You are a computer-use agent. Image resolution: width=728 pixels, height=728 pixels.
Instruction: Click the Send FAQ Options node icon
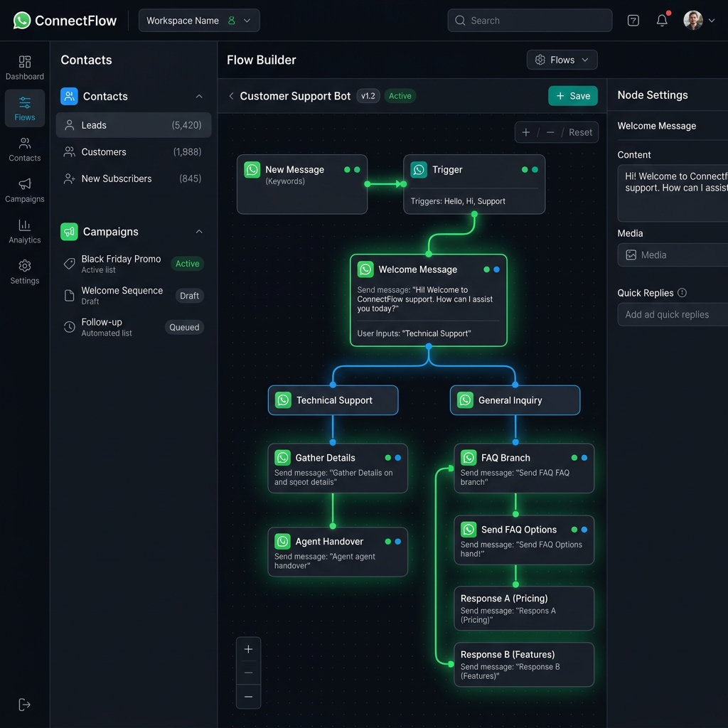point(469,529)
